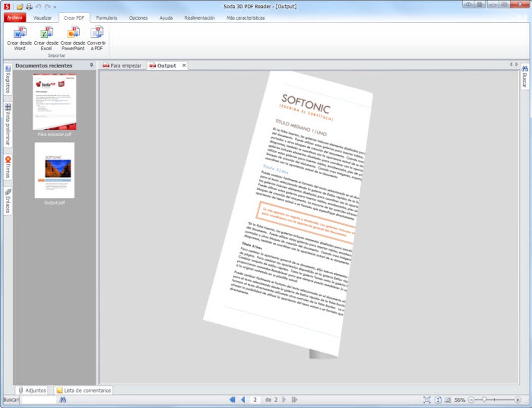Open the Para empezar.pdf thumbnail
This screenshot has height=408, width=532.
click(55, 102)
